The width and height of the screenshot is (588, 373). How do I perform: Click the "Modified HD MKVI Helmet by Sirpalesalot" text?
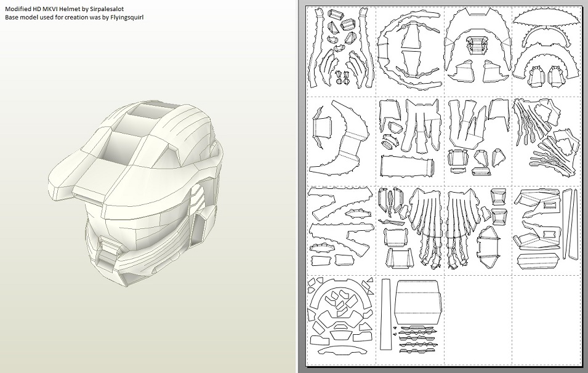pos(65,9)
